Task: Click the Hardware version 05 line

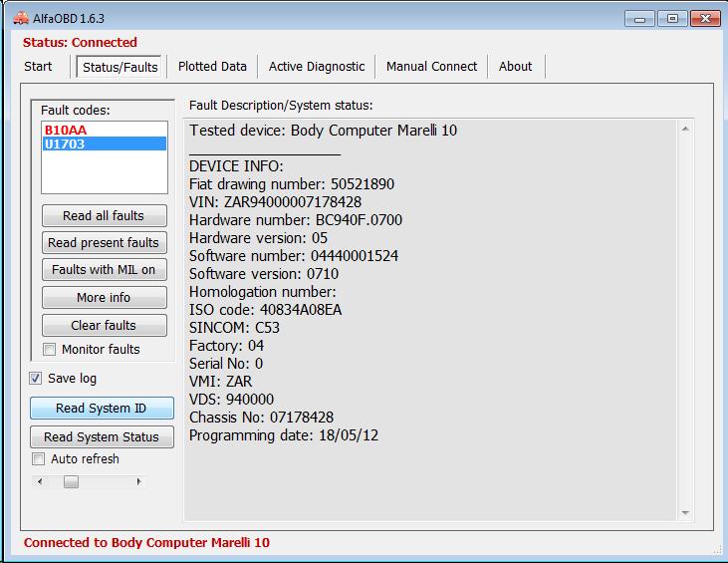Action: point(258,238)
